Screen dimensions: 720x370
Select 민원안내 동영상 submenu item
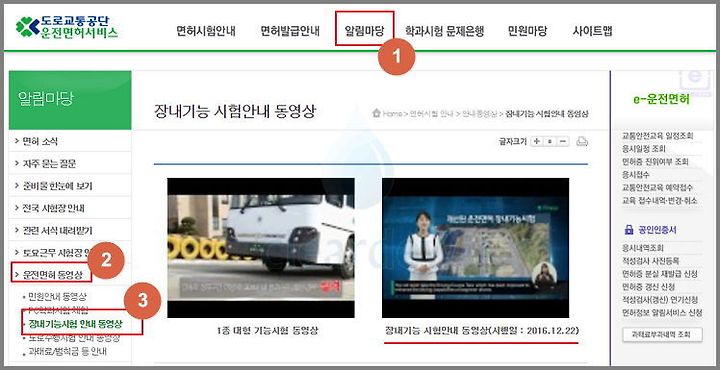(x=57, y=297)
